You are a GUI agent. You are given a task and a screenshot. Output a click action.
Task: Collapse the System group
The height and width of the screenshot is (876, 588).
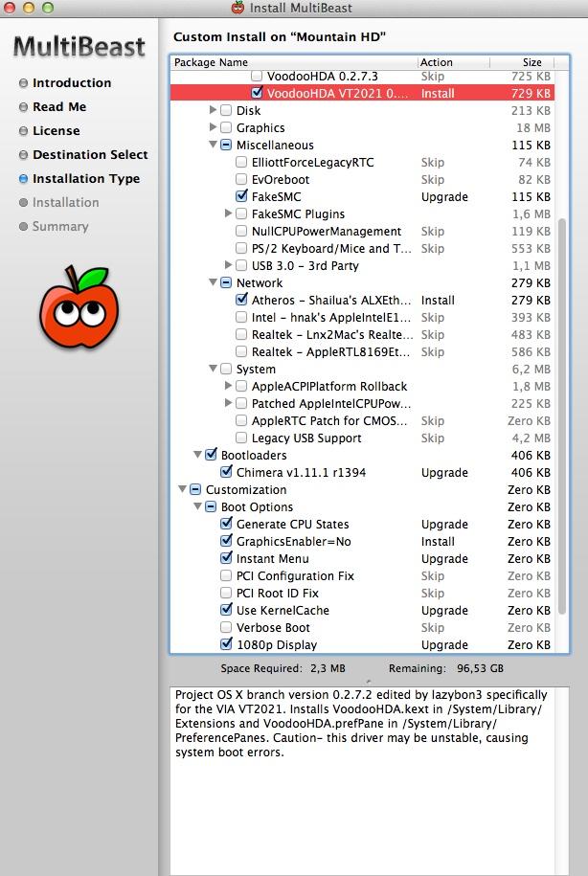(213, 369)
